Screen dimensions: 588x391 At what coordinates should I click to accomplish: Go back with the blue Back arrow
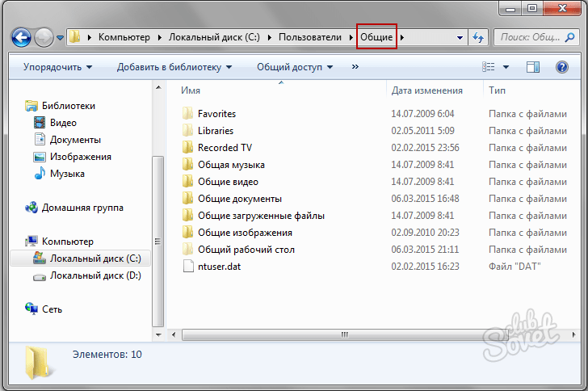pos(21,37)
